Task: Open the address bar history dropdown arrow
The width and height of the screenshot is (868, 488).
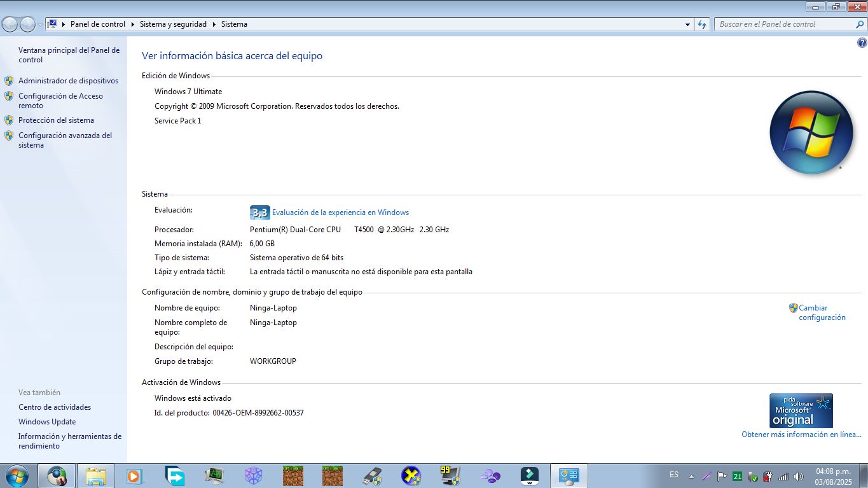Action: [687, 24]
